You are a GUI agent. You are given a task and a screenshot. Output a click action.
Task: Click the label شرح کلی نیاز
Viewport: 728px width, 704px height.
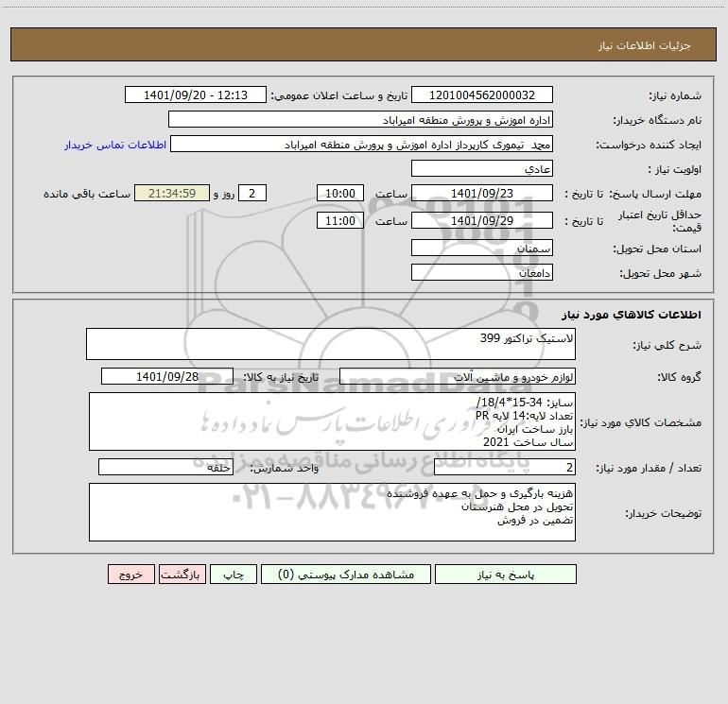tap(667, 345)
